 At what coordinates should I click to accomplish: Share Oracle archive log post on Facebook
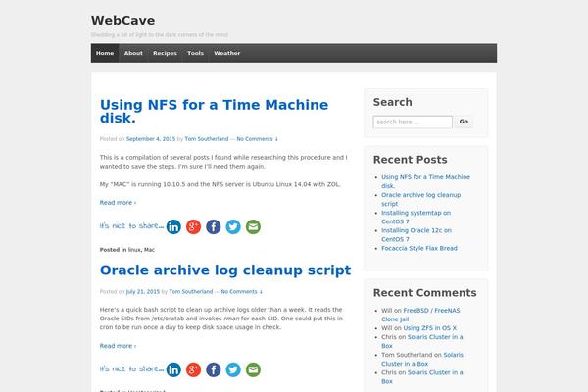[x=214, y=369]
